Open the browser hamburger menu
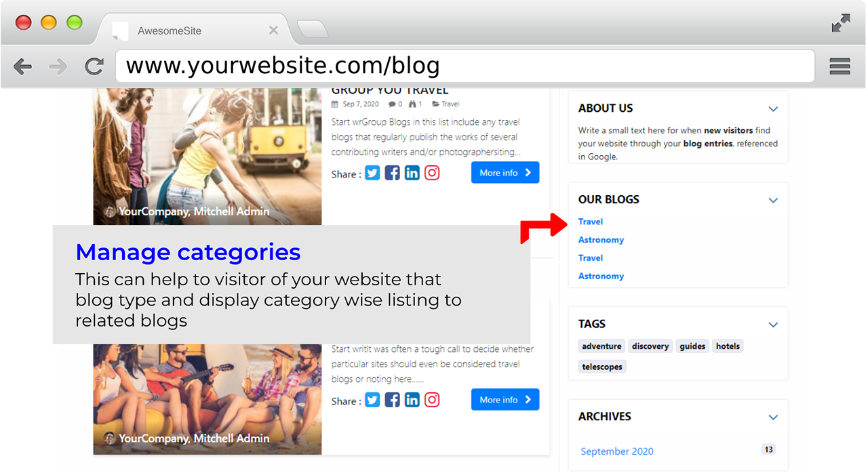This screenshot has width=868, height=473. (x=840, y=66)
